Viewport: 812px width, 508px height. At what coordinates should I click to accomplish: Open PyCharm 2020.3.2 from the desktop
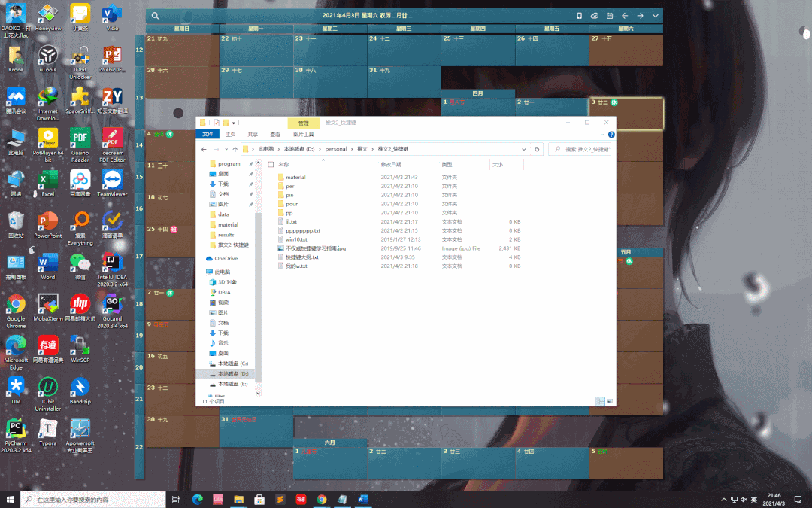tap(16, 429)
